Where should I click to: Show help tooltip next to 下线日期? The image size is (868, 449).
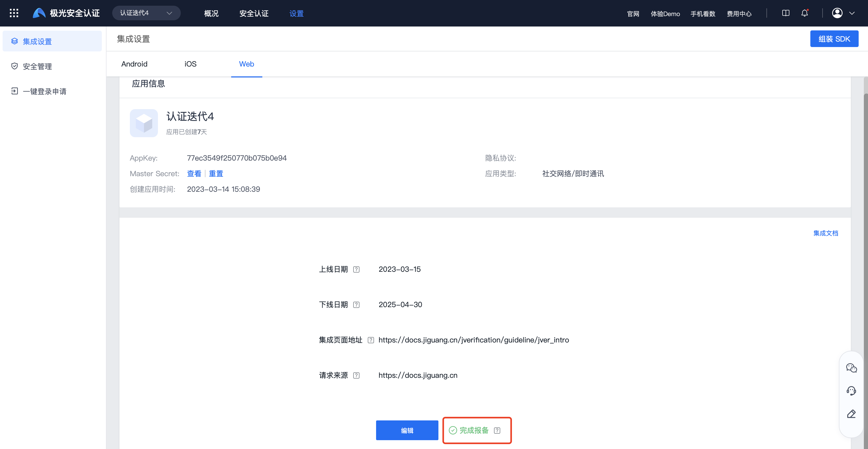[x=356, y=305]
